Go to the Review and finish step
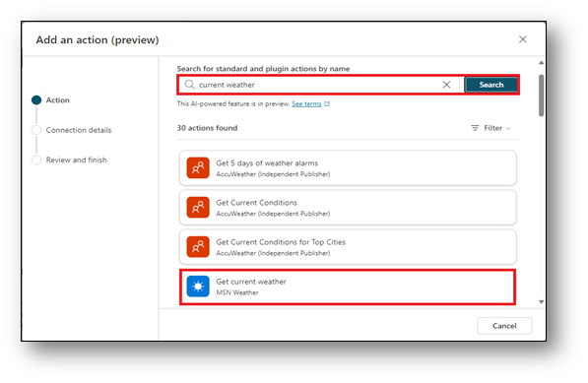Image resolution: width=588 pixels, height=383 pixels. pos(69,160)
